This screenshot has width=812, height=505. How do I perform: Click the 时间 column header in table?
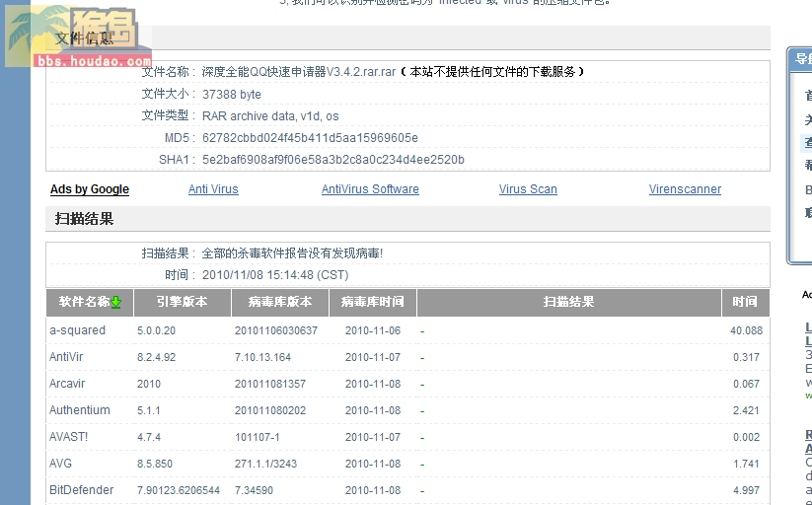tap(745, 302)
